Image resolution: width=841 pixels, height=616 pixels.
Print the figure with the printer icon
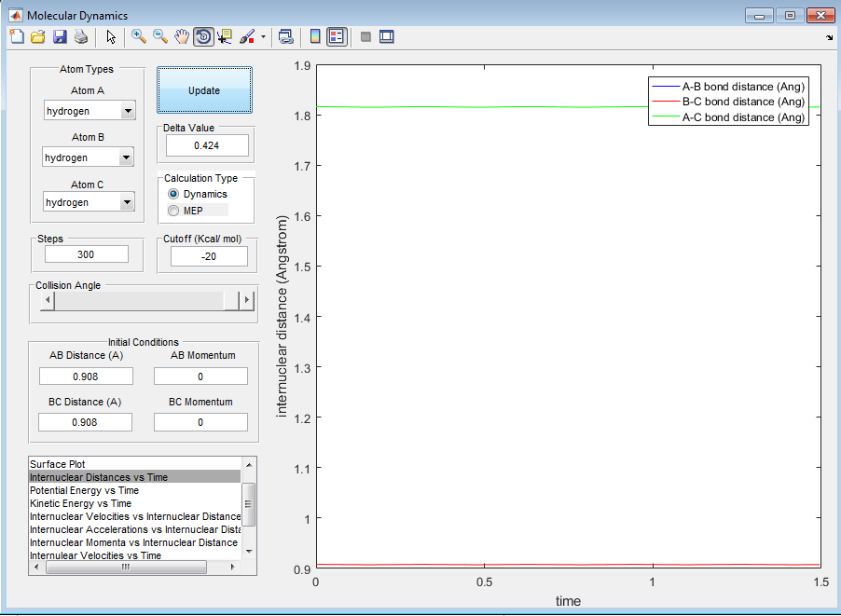pos(81,36)
